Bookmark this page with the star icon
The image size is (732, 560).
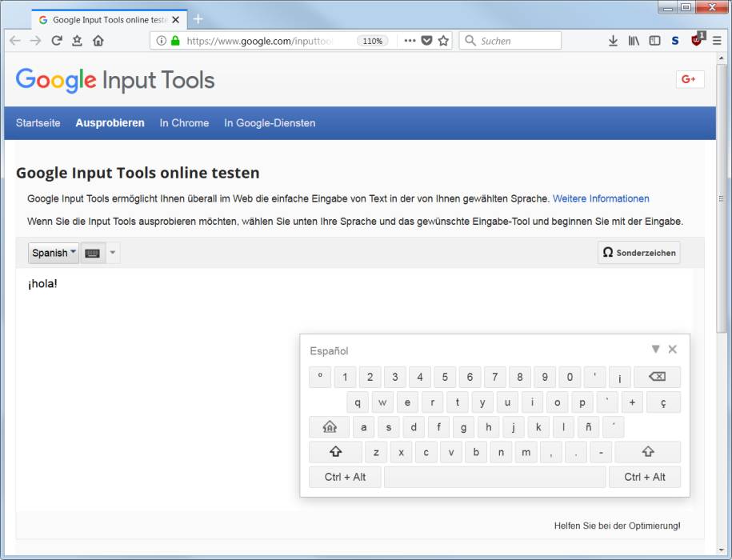point(443,41)
